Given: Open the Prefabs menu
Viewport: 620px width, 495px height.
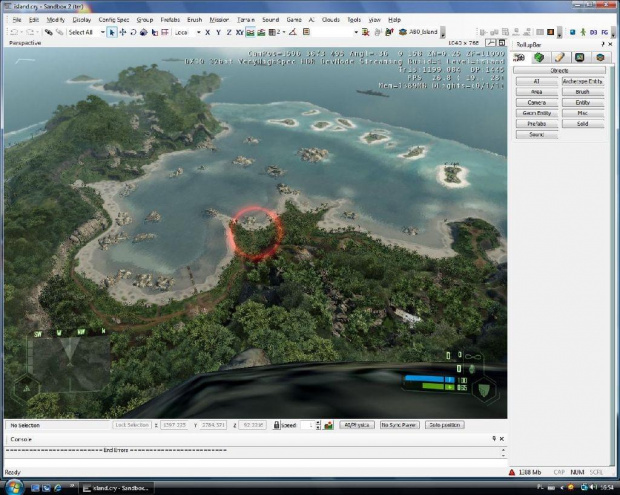Looking at the screenshot, I should [x=168, y=19].
